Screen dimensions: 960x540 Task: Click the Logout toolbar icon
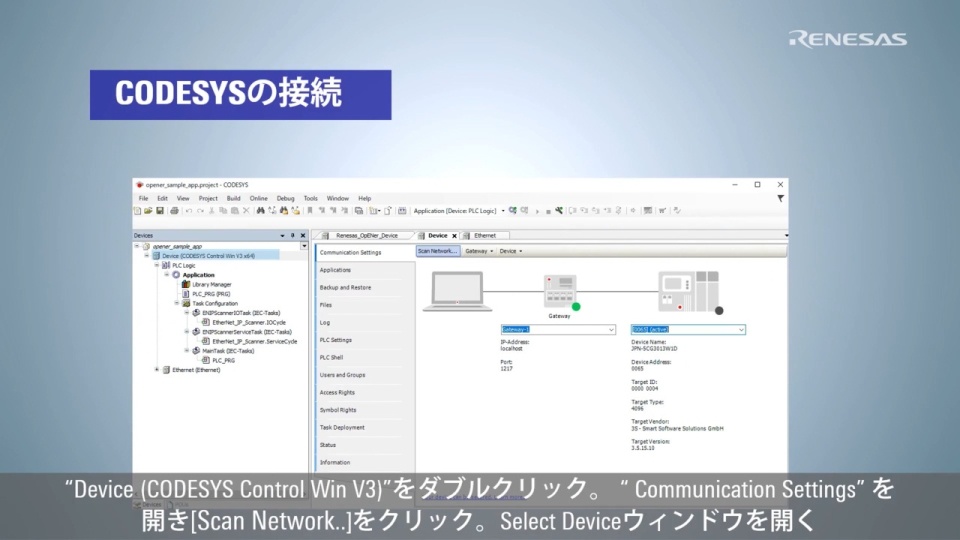[x=525, y=211]
